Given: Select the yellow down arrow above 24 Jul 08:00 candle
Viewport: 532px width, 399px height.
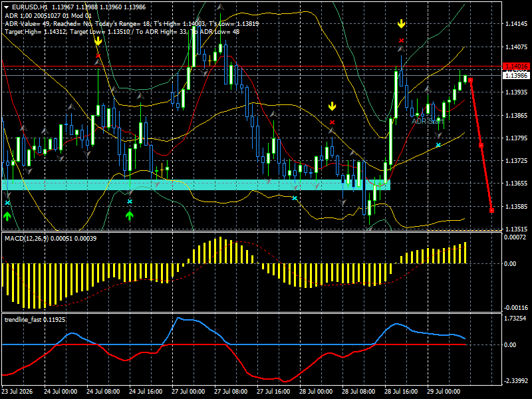Looking at the screenshot, I should point(98,41).
